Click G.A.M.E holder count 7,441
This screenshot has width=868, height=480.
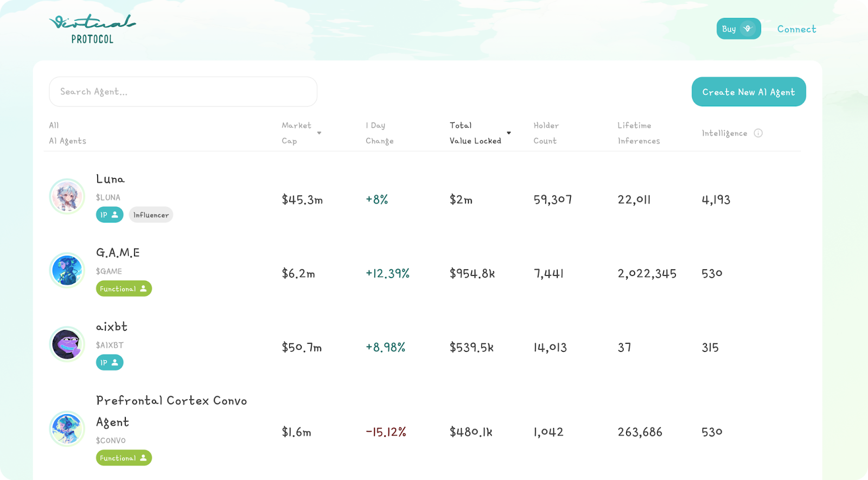click(548, 274)
